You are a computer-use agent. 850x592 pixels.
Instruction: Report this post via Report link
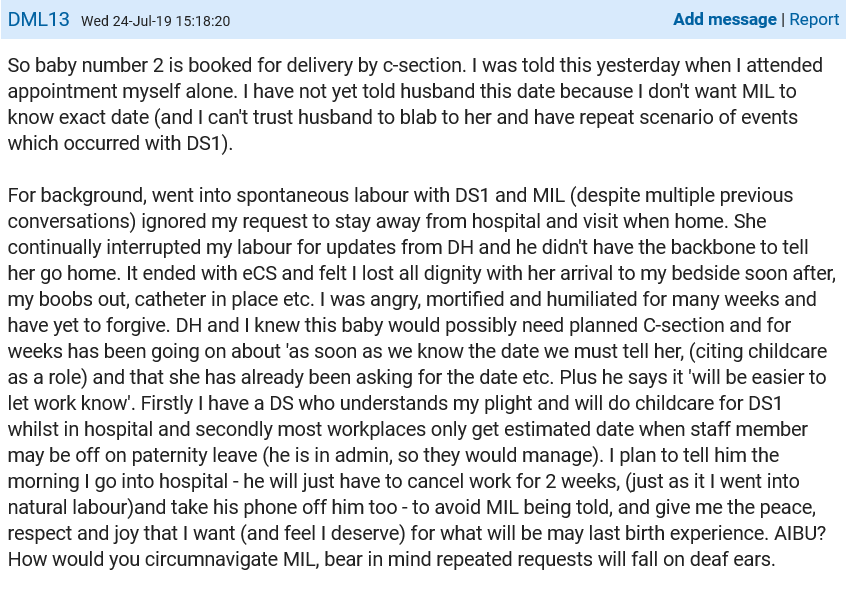(814, 20)
